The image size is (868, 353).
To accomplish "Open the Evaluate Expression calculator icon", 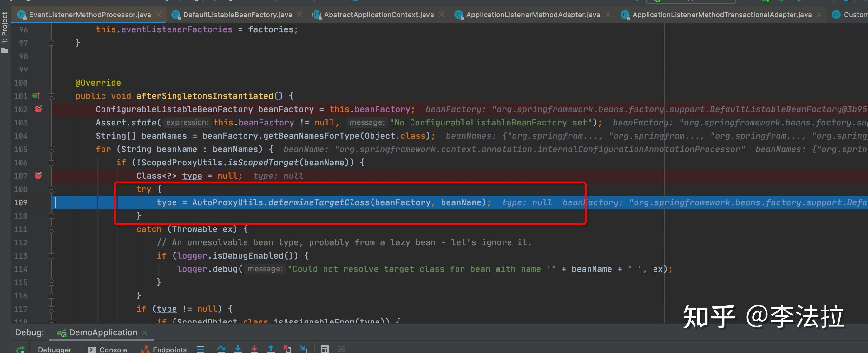I will [x=325, y=349].
